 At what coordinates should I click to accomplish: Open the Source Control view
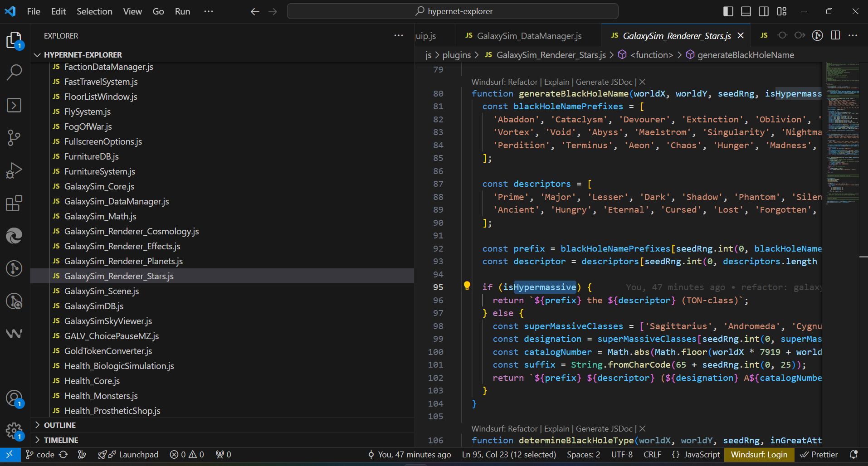pos(15,138)
